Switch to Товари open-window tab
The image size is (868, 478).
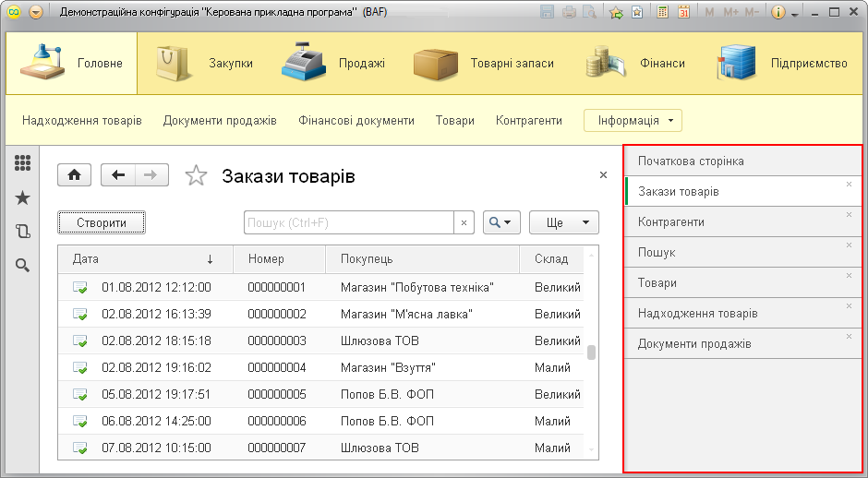pos(743,282)
